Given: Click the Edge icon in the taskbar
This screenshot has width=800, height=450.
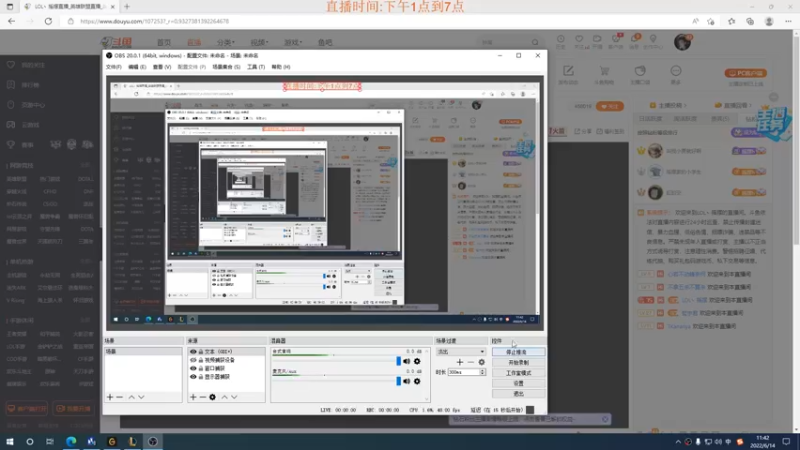Looking at the screenshot, I should (x=71, y=441).
